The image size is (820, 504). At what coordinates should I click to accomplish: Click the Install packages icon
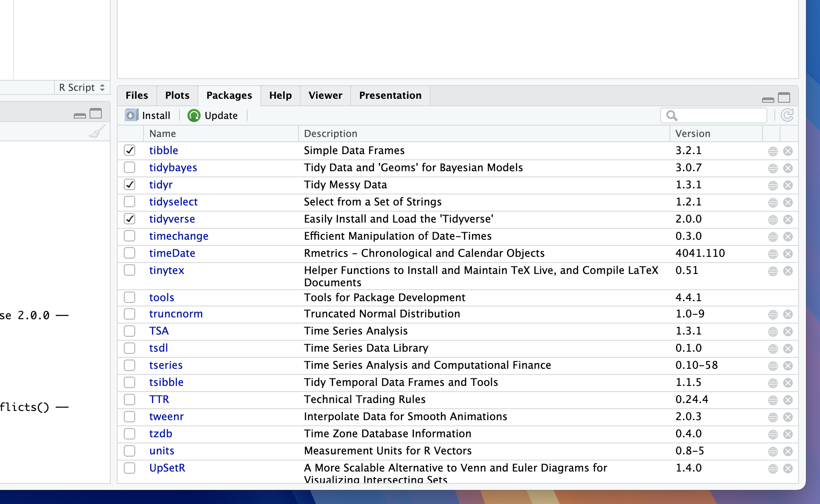(131, 115)
